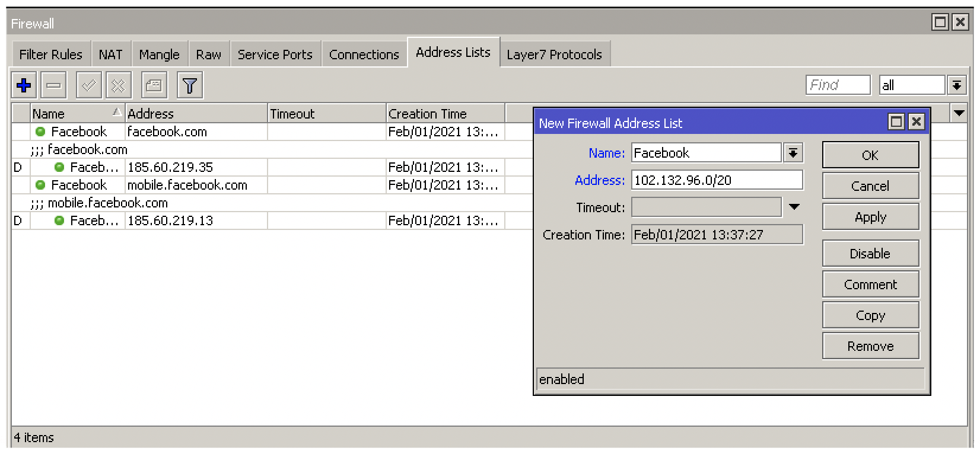
Task: Open the Name dropdown in dialog
Action: coord(793,153)
